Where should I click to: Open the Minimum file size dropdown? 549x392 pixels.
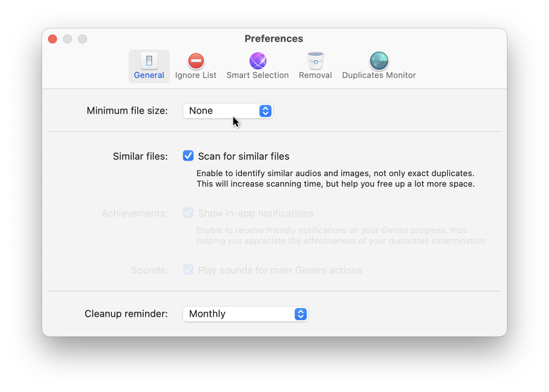(228, 111)
